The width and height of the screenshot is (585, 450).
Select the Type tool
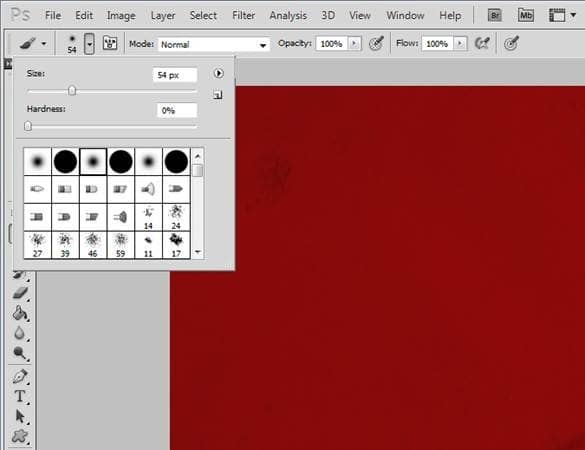click(x=20, y=396)
